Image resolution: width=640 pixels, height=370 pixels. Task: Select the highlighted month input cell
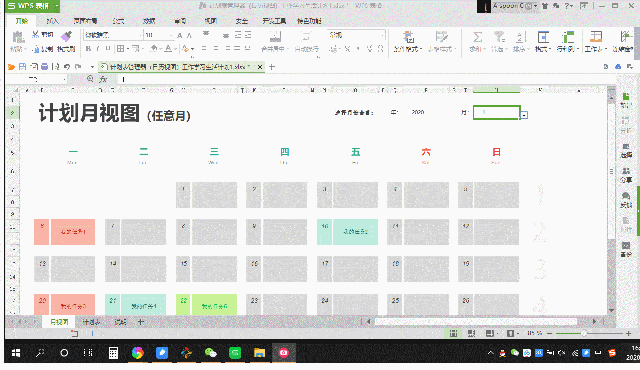click(x=496, y=112)
